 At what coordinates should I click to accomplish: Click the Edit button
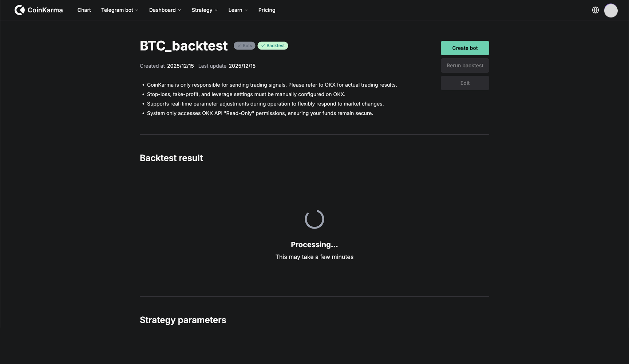coord(465,83)
